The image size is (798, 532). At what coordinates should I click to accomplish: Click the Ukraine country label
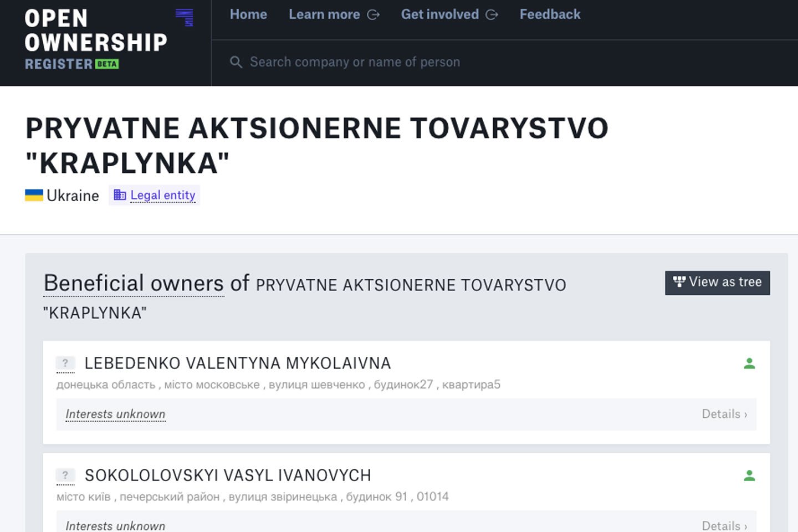[x=73, y=196]
